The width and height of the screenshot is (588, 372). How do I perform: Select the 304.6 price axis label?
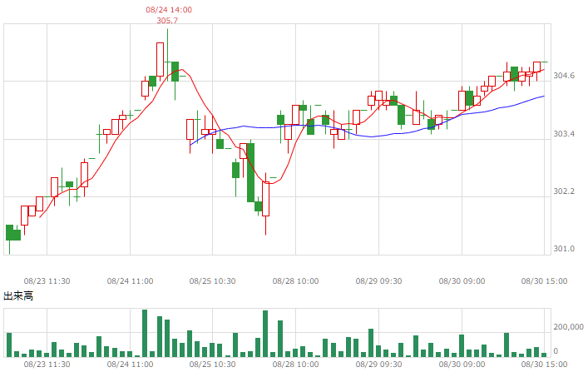pyautogui.click(x=564, y=76)
